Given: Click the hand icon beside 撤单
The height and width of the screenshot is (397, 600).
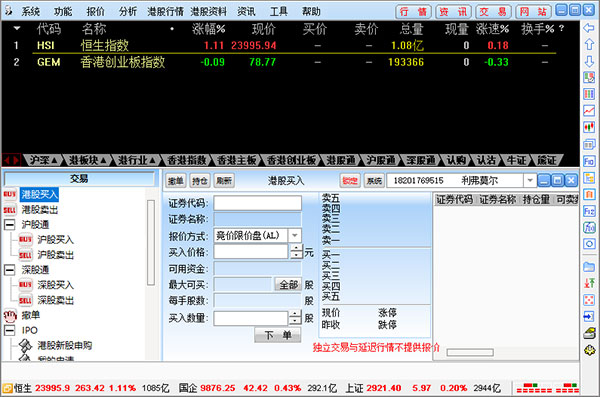Looking at the screenshot, I should pyautogui.click(x=10, y=315).
